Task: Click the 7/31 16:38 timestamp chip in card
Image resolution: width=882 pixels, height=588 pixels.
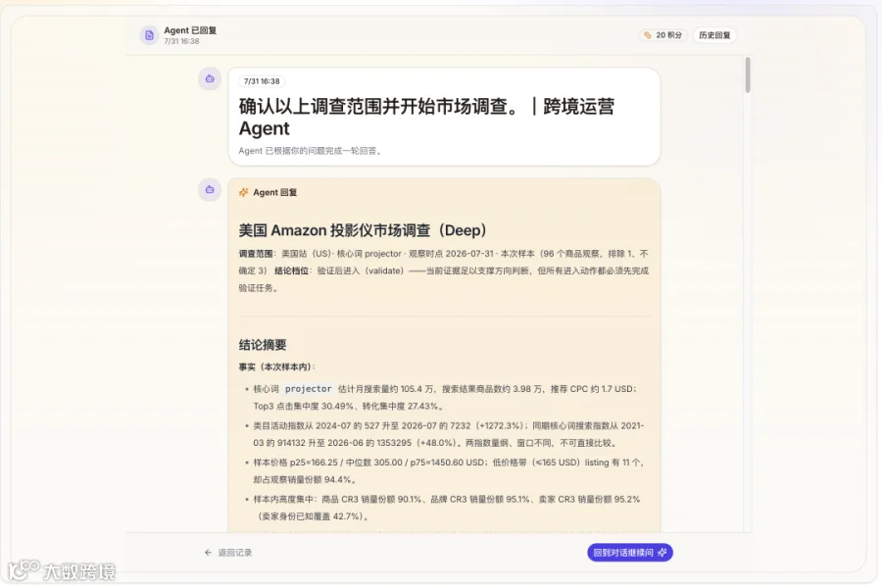Action: [262, 81]
